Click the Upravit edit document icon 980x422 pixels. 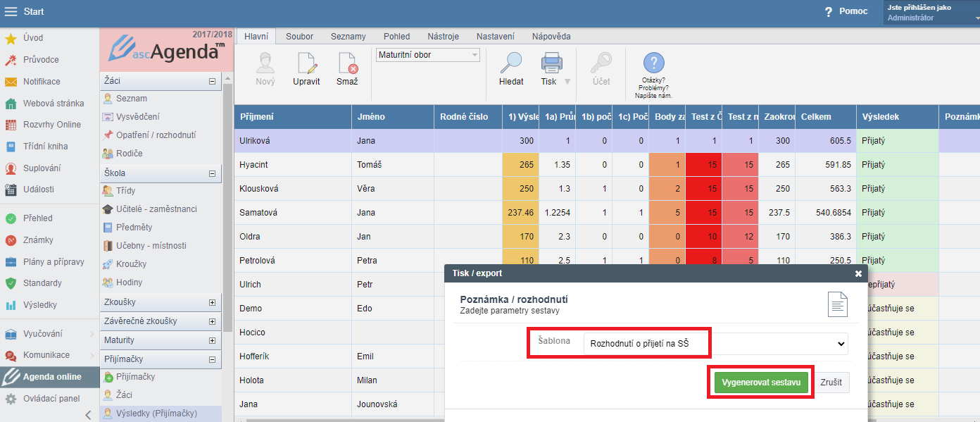click(306, 64)
